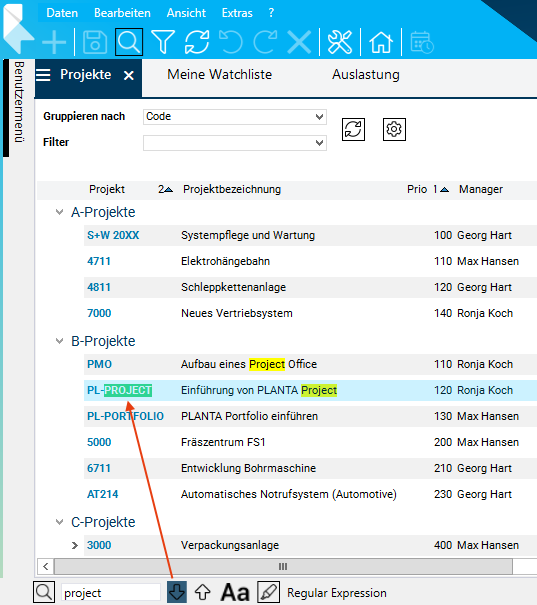Collapse the B-Projekte group
The image size is (537, 605).
[x=59, y=341]
